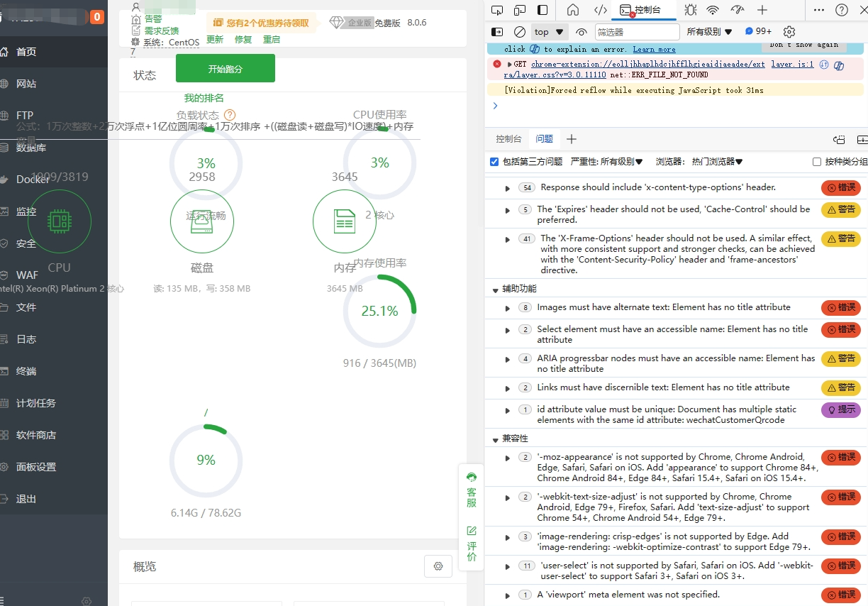Create live expression with eye icon

pyautogui.click(x=582, y=32)
